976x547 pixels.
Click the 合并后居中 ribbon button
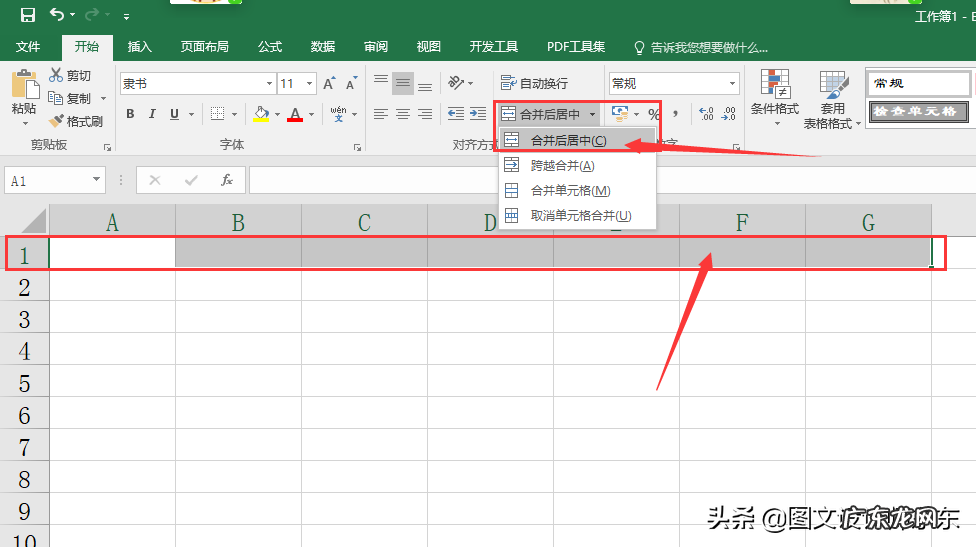click(x=542, y=114)
